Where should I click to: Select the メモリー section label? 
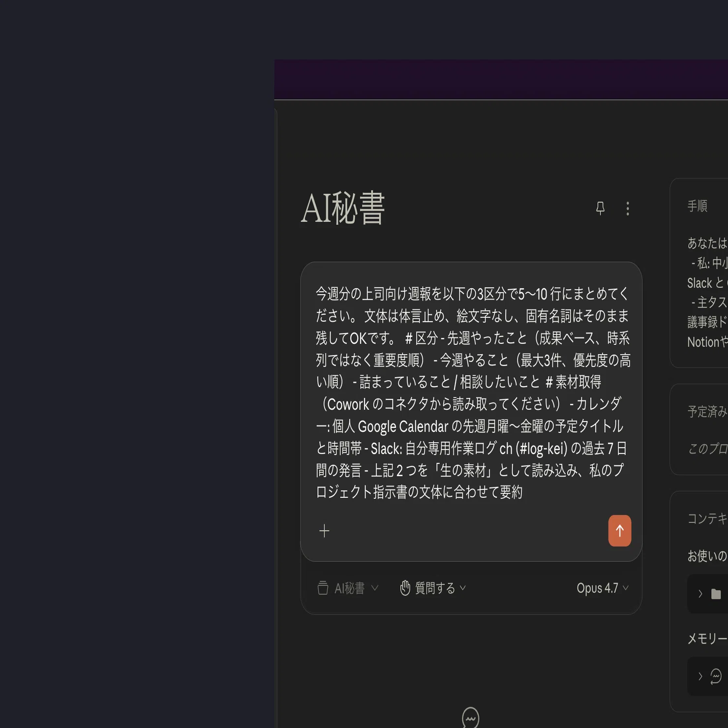707,638
